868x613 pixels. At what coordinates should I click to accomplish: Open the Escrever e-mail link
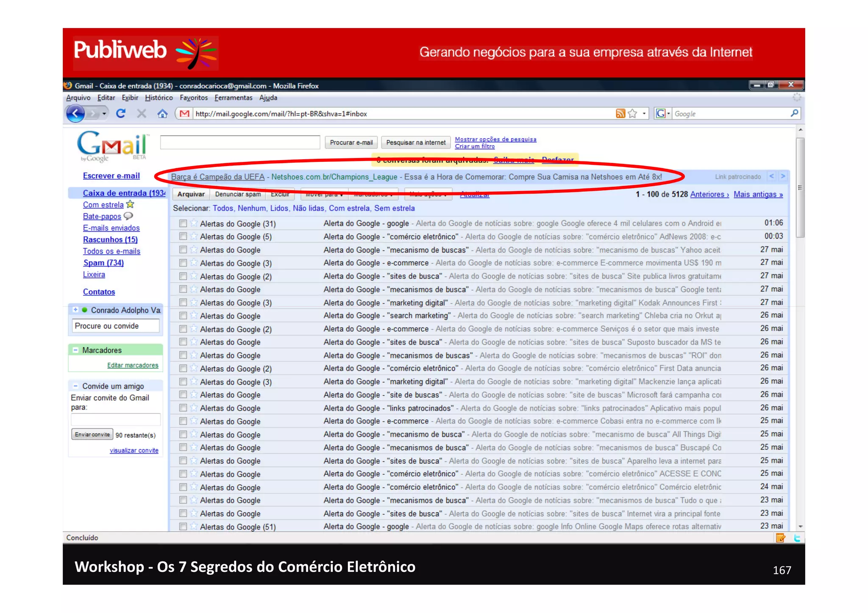click(x=111, y=176)
